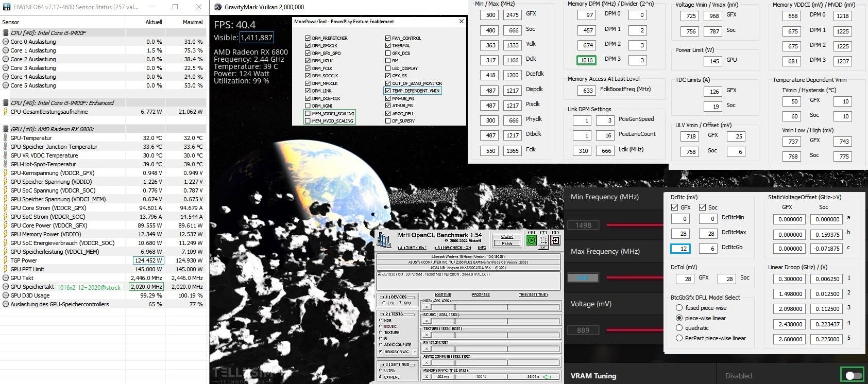This screenshot has height=384, width=868.
Task: Click the lightning icon next to TGP Power
Action: (6, 260)
